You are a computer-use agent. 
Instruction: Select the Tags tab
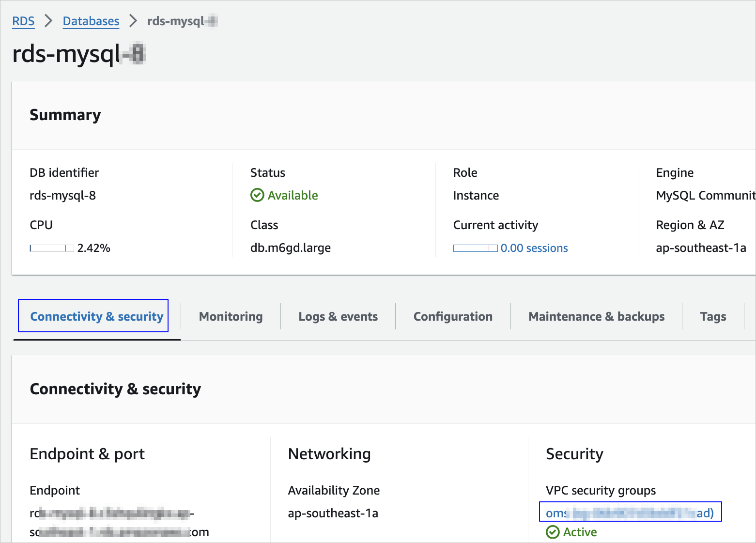click(712, 316)
